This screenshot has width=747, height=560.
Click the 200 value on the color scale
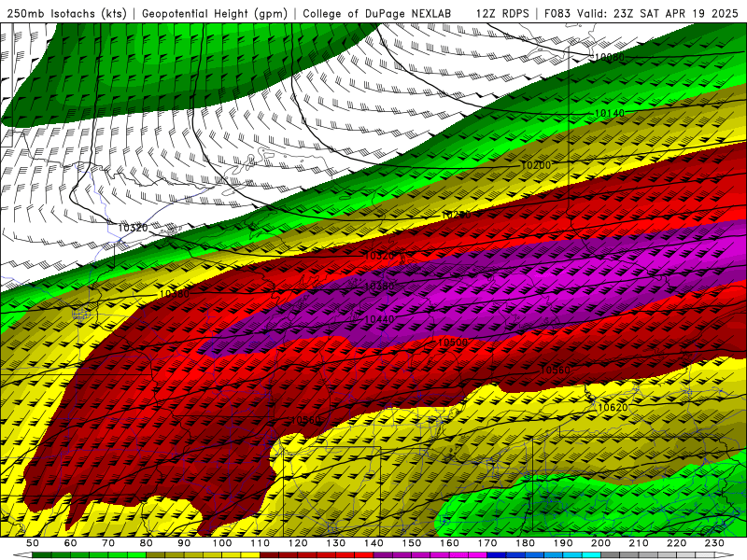pos(600,543)
